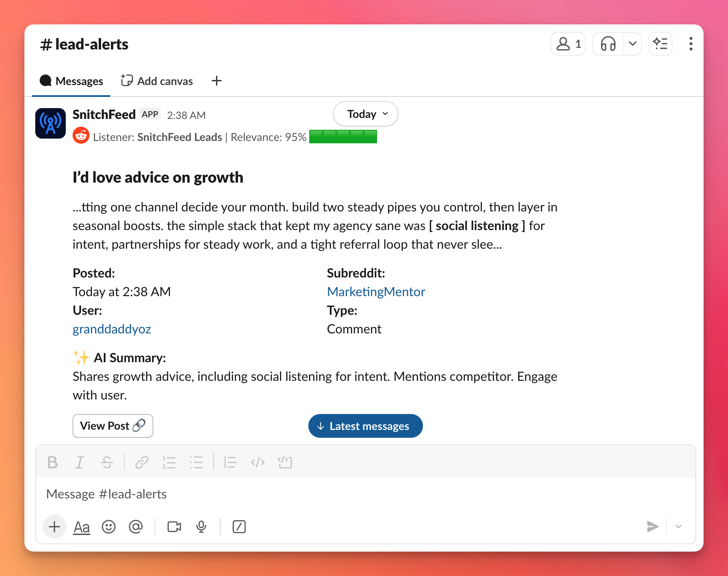Expand the huddle options chevron

(632, 44)
